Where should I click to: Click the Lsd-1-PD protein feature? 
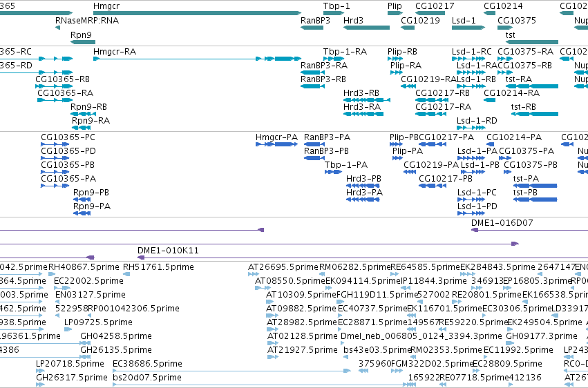click(x=471, y=213)
